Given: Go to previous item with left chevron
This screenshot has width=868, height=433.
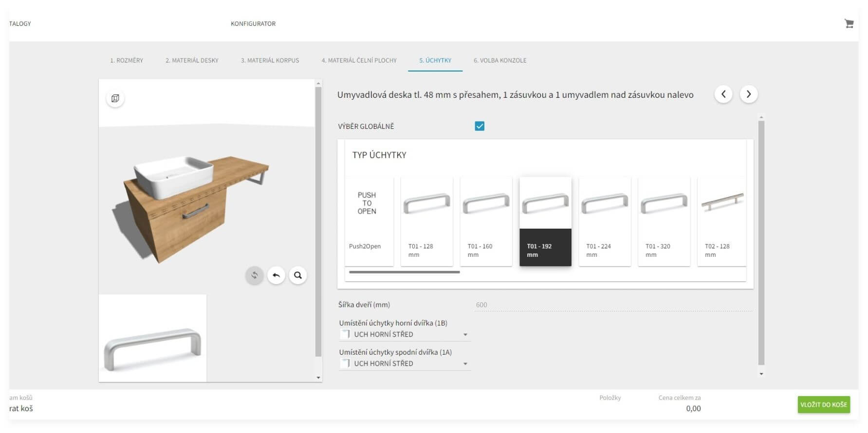Looking at the screenshot, I should (x=723, y=94).
